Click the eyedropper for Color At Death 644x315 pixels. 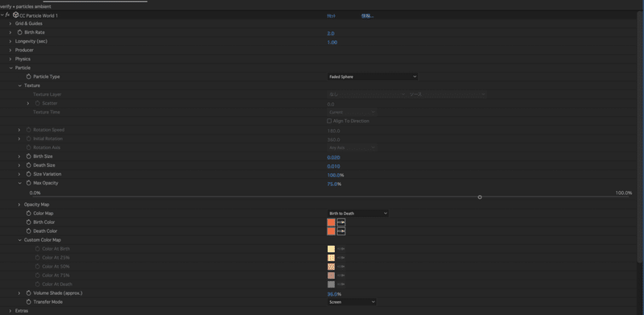point(341,284)
